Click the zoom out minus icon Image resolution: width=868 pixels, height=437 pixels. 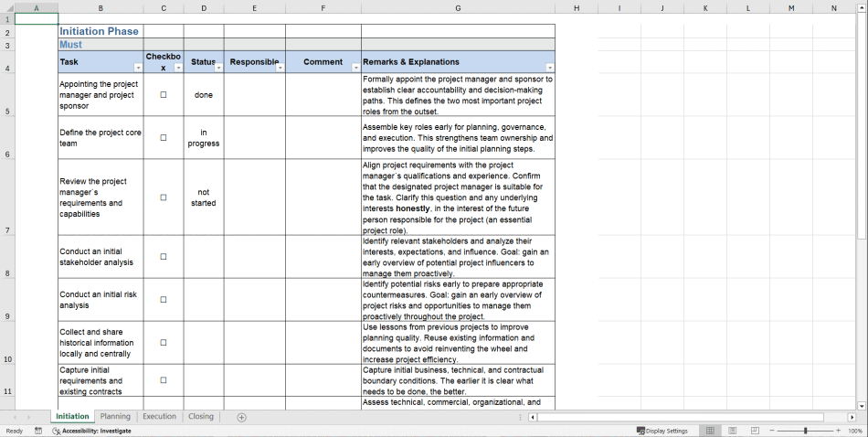click(x=771, y=431)
